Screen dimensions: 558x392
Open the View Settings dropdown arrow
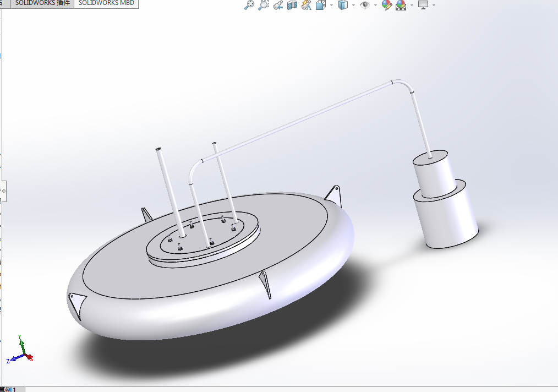pyautogui.click(x=434, y=5)
